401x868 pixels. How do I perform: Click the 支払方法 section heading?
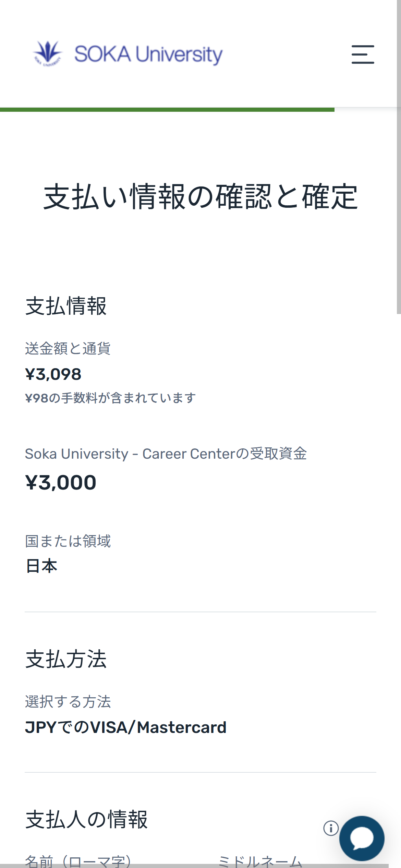click(x=66, y=659)
